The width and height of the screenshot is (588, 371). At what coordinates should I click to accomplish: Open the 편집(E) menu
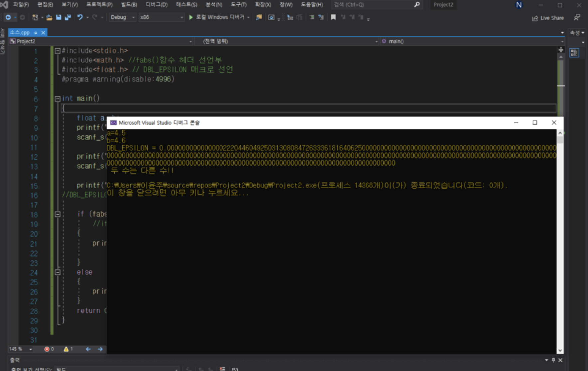(x=45, y=5)
